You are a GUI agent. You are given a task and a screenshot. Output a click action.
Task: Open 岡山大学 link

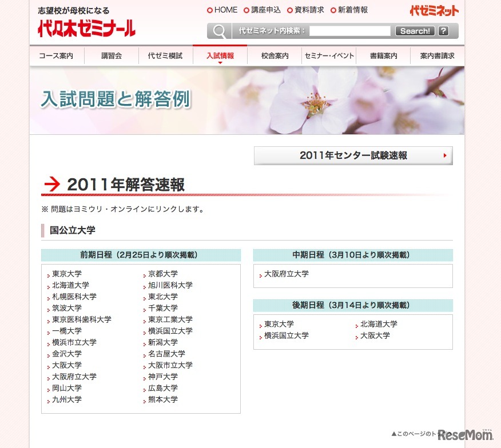[x=67, y=388]
